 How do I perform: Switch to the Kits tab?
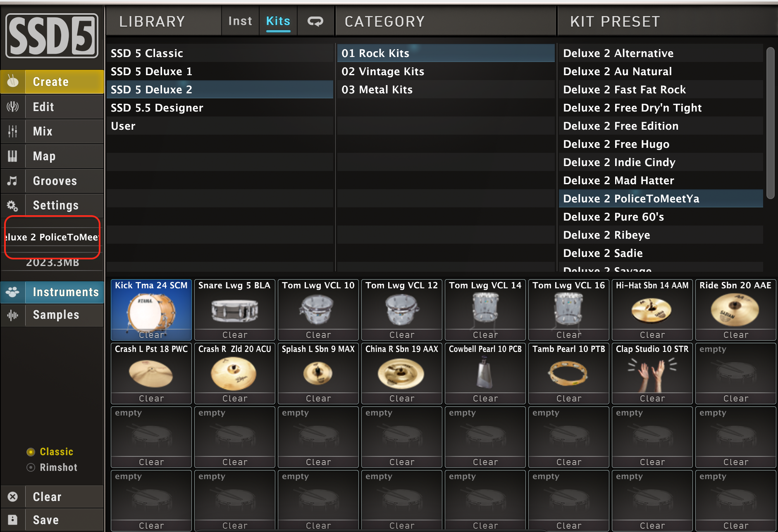[278, 21]
